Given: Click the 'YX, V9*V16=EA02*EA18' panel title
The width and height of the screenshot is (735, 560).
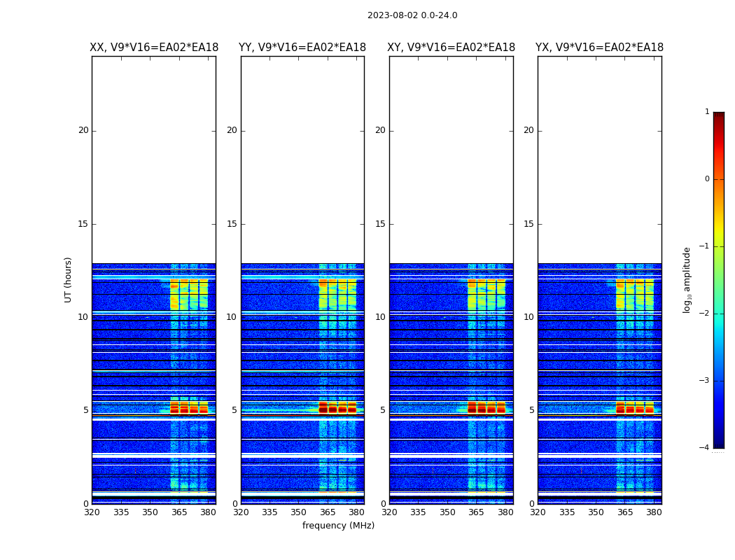Looking at the screenshot, I should coord(599,48).
